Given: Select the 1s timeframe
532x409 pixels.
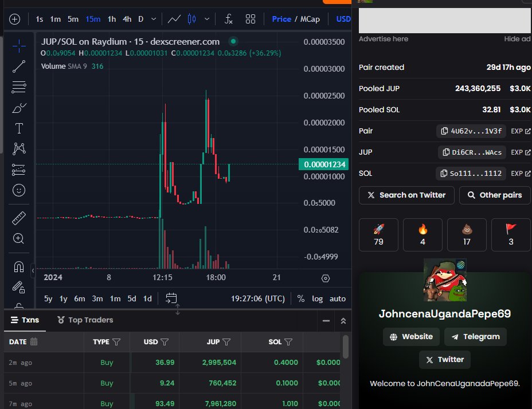Looking at the screenshot, I should pyautogui.click(x=40, y=19).
